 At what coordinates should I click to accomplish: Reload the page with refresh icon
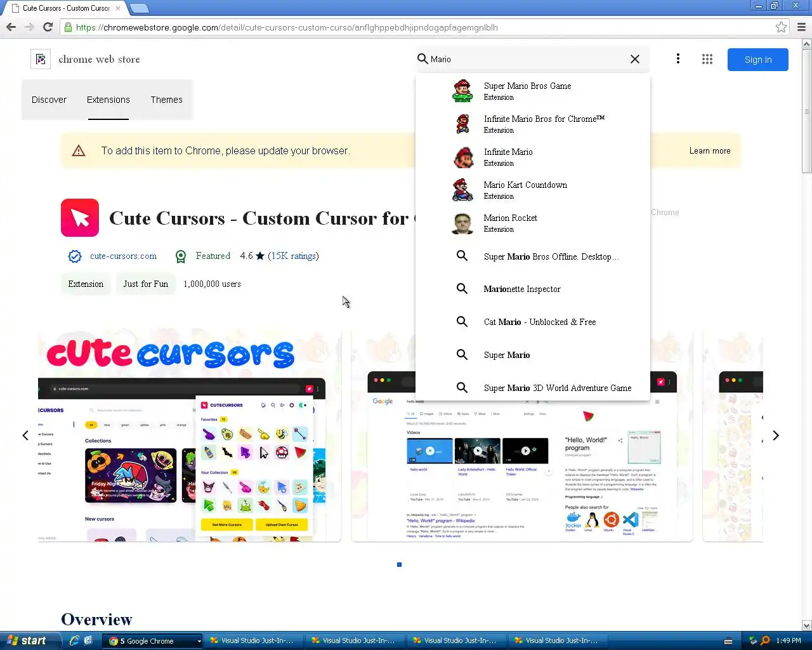(48, 27)
